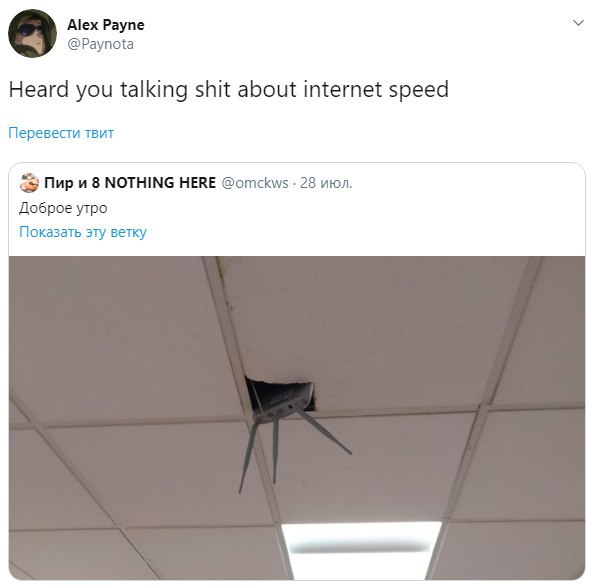This screenshot has height=586, width=590.
Task: Open the @Paynota handle link
Action: (100, 44)
